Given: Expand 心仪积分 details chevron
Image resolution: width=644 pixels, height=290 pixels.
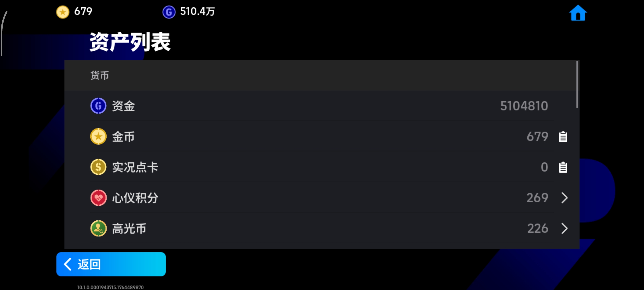Looking at the screenshot, I should coord(564,198).
